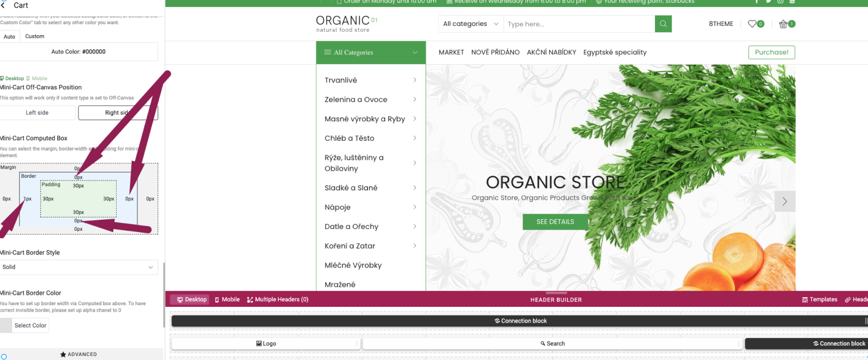Open Rýže, luštěniny a Obiloviny category
The width and height of the screenshot is (868, 360).
click(x=354, y=163)
